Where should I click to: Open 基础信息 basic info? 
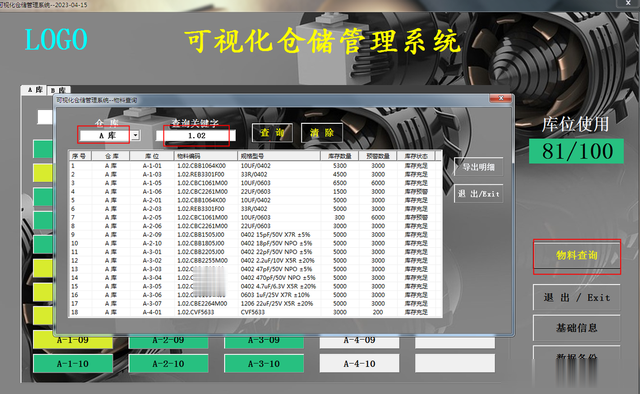577,327
